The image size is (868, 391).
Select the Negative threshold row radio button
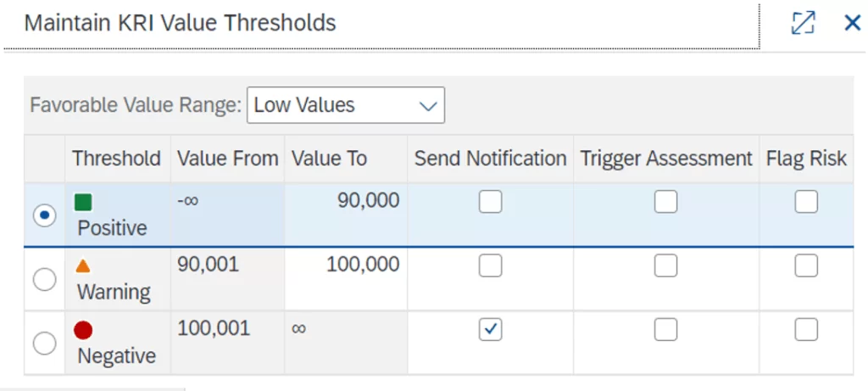(x=44, y=343)
